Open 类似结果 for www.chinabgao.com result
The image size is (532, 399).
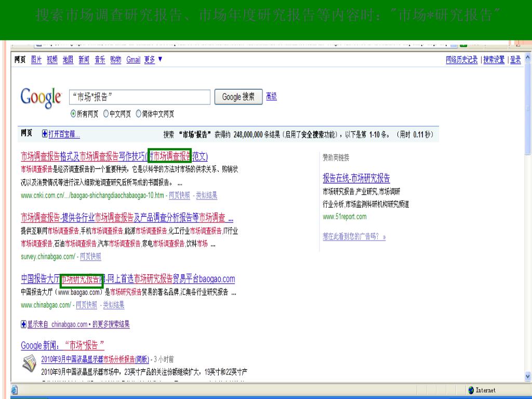(114, 305)
